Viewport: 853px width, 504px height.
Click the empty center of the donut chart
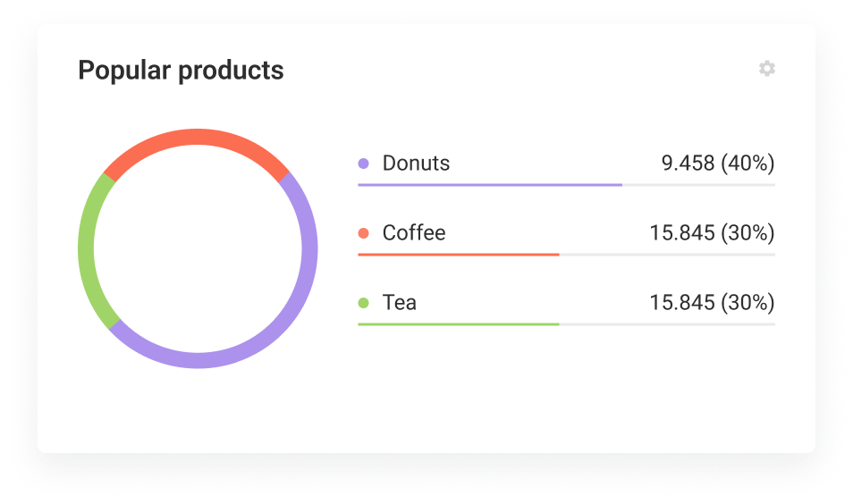coord(198,248)
